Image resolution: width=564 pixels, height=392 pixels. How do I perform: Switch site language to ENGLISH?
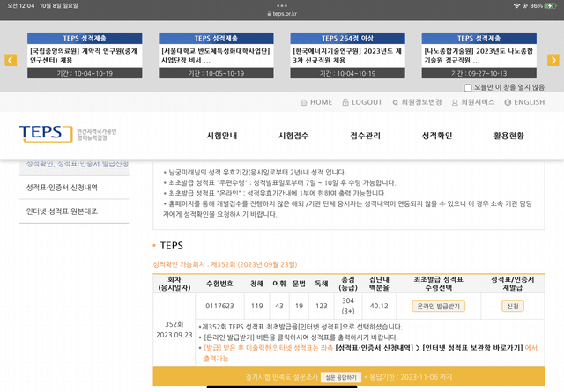(x=524, y=102)
